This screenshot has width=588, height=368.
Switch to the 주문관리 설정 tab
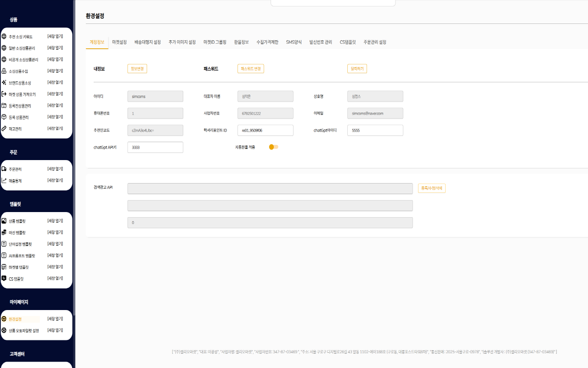point(375,42)
